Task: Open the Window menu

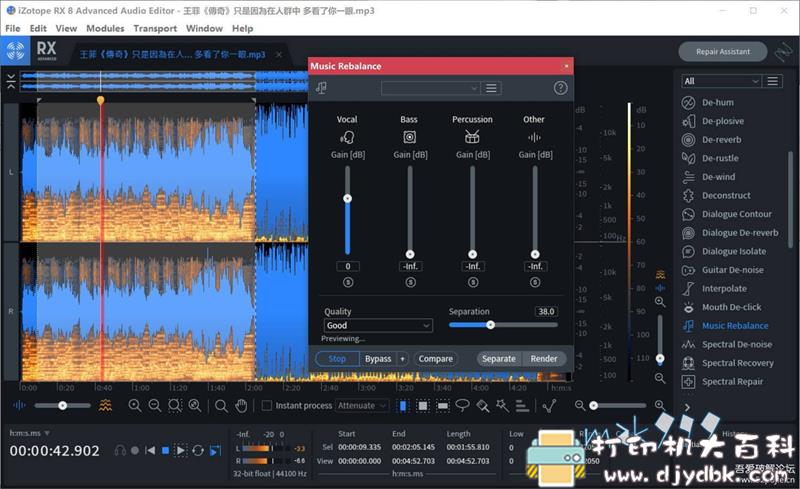Action: [204, 28]
